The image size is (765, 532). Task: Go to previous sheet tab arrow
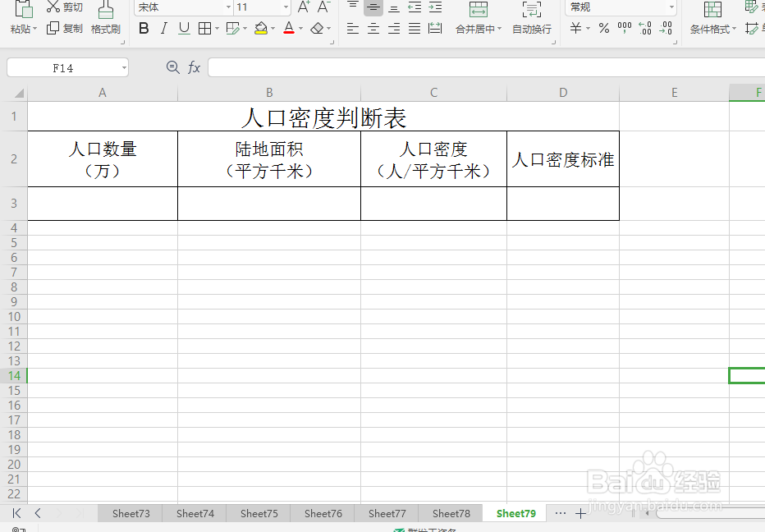(x=38, y=513)
